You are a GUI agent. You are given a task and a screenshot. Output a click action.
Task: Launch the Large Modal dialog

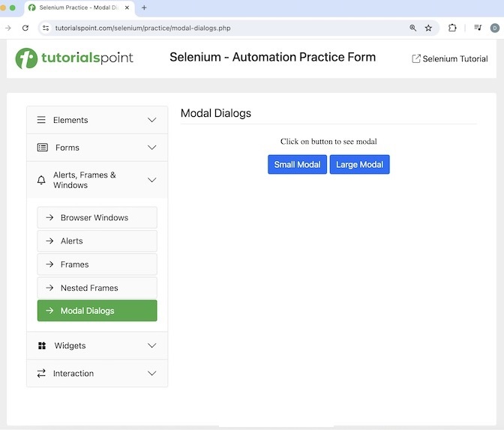[359, 165]
